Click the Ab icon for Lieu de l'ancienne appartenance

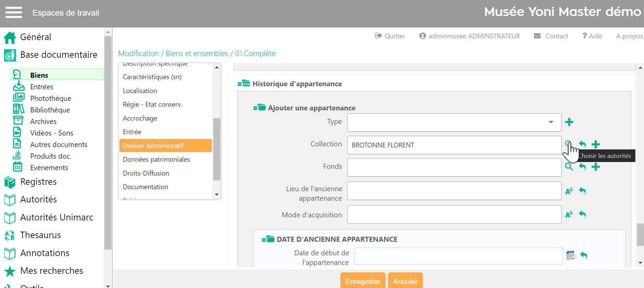click(569, 191)
